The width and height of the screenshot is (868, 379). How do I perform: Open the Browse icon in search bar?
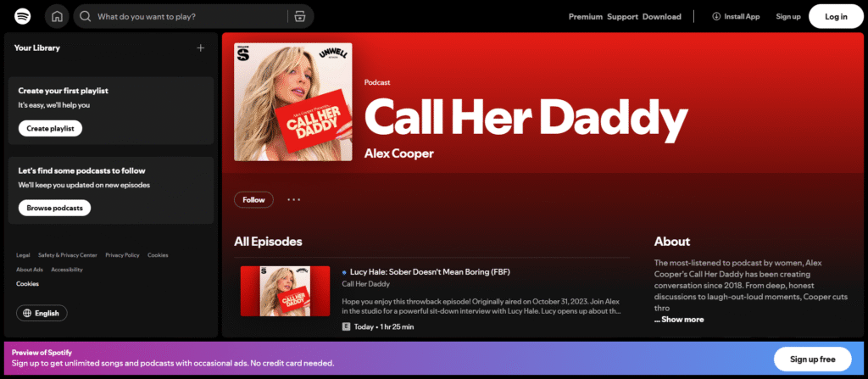coord(298,16)
